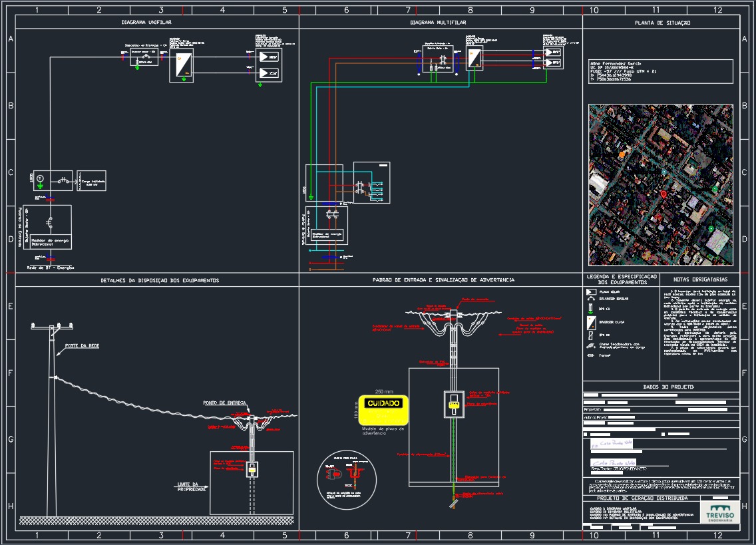Select the Rede de BT - Energisa label

[50, 268]
